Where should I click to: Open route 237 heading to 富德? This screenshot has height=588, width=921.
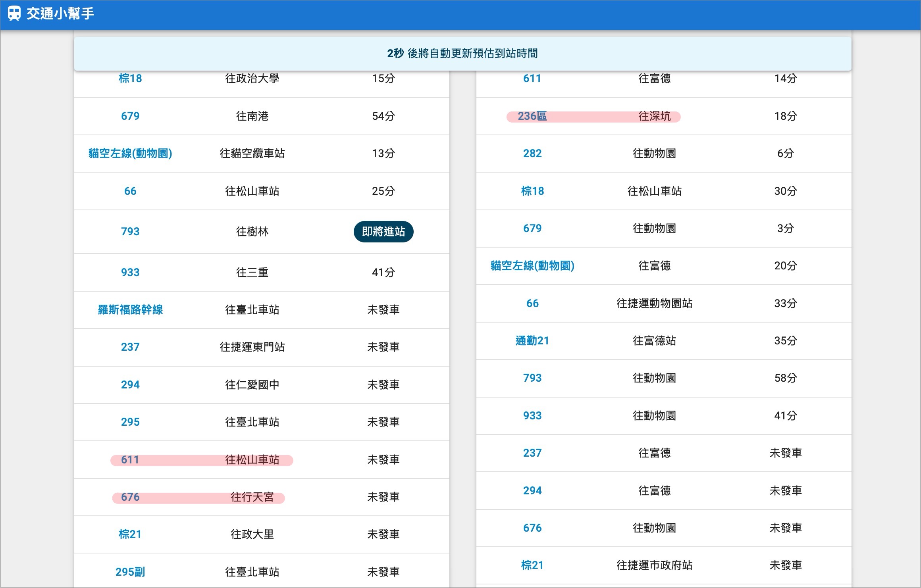tap(532, 453)
